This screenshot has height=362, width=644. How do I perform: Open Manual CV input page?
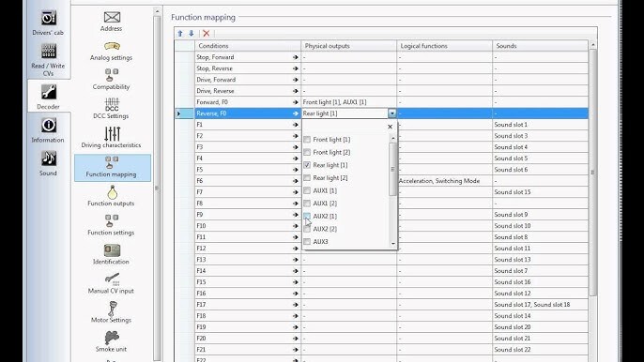[x=112, y=283]
